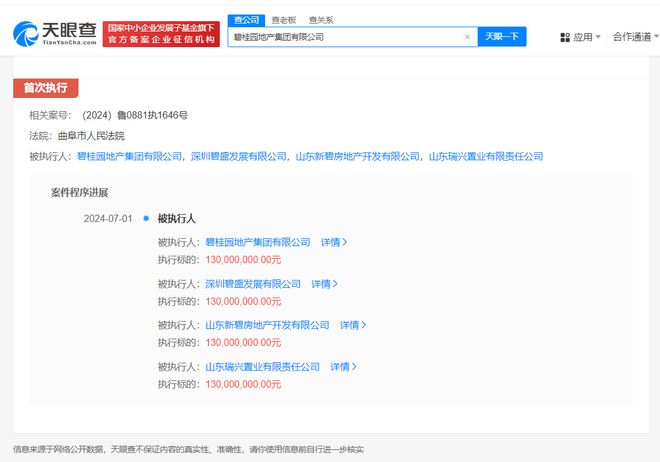Click the 案件程序进展 heading
This screenshot has width=660, height=462.
(80, 193)
